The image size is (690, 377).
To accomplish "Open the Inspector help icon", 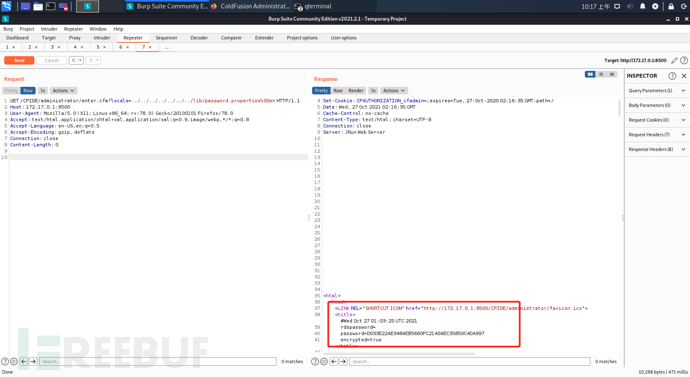I will (672, 76).
